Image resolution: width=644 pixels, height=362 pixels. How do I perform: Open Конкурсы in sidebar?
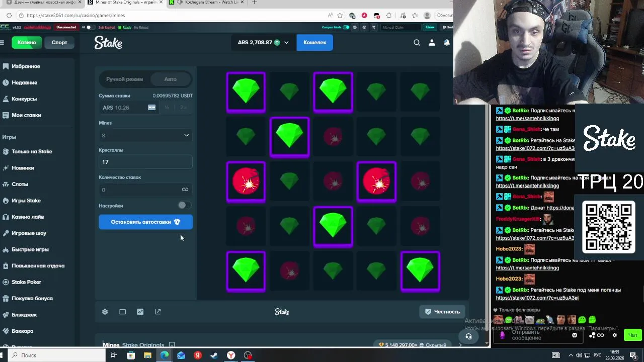[x=24, y=99]
